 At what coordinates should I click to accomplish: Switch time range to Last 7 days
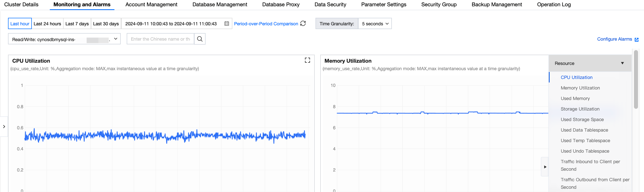[77, 24]
